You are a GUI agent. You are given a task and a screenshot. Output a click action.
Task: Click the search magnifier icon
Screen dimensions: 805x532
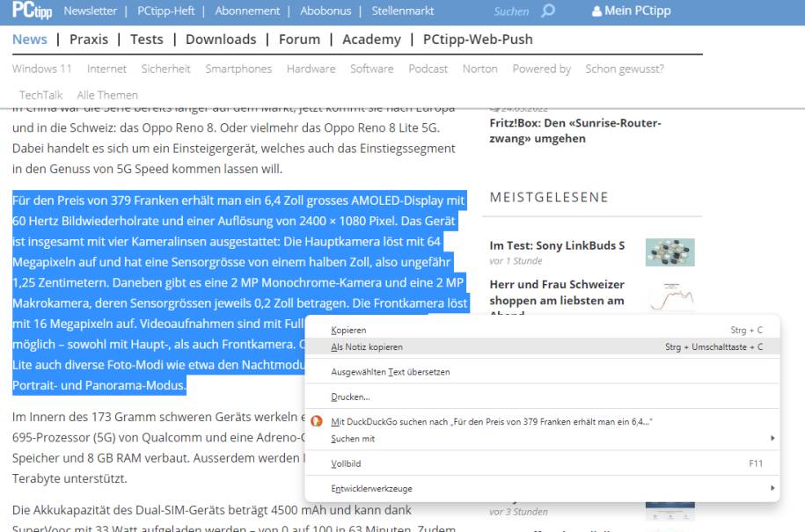[x=548, y=11]
